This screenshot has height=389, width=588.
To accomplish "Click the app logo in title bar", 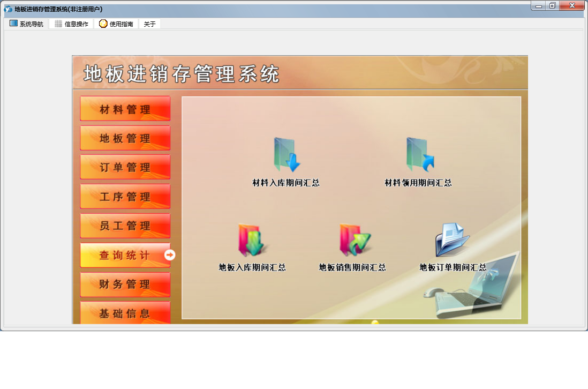I will [x=8, y=9].
